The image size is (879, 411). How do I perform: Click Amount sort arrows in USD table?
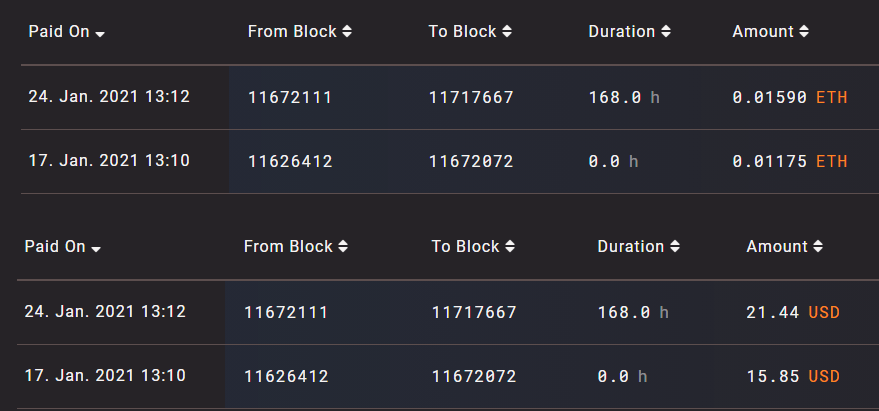point(818,247)
